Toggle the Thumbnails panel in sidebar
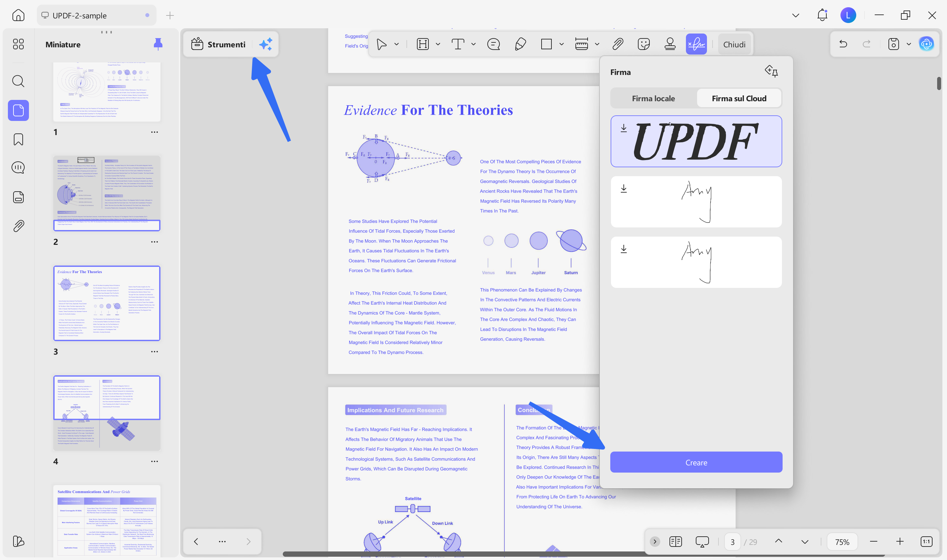The width and height of the screenshot is (947, 560). click(x=18, y=110)
